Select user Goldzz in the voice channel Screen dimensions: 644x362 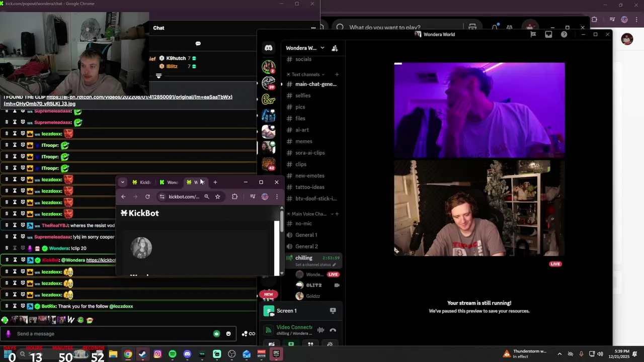pyautogui.click(x=312, y=296)
